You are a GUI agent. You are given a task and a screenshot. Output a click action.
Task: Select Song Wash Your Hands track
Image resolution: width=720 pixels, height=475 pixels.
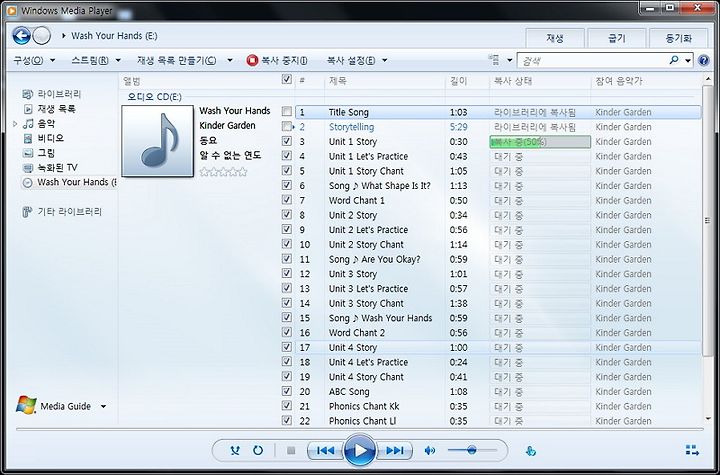click(380, 318)
